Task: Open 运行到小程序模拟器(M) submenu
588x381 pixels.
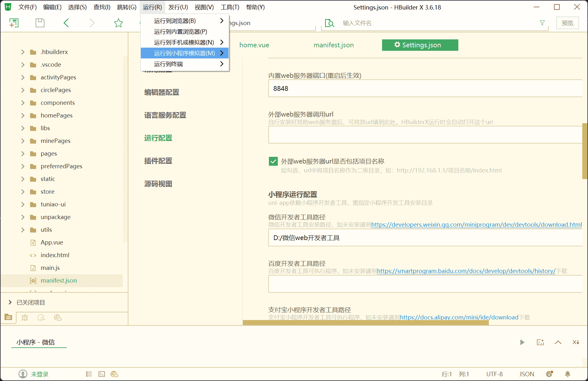Action: 185,53
